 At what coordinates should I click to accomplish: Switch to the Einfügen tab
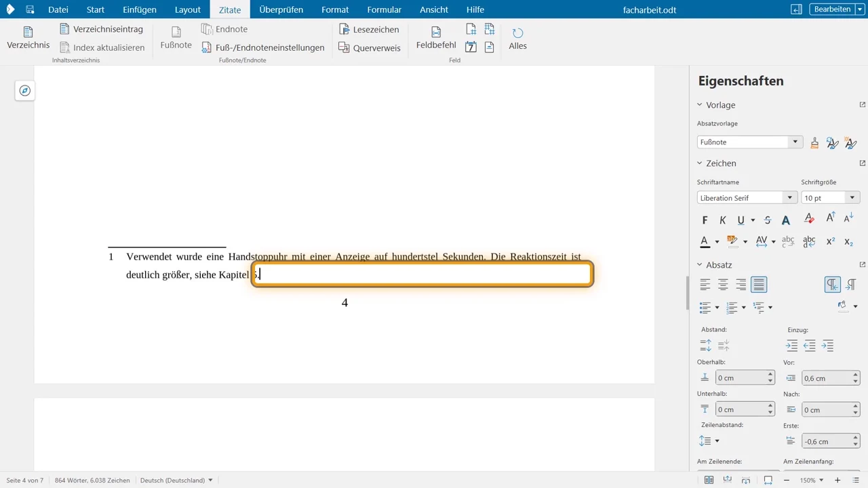click(140, 9)
